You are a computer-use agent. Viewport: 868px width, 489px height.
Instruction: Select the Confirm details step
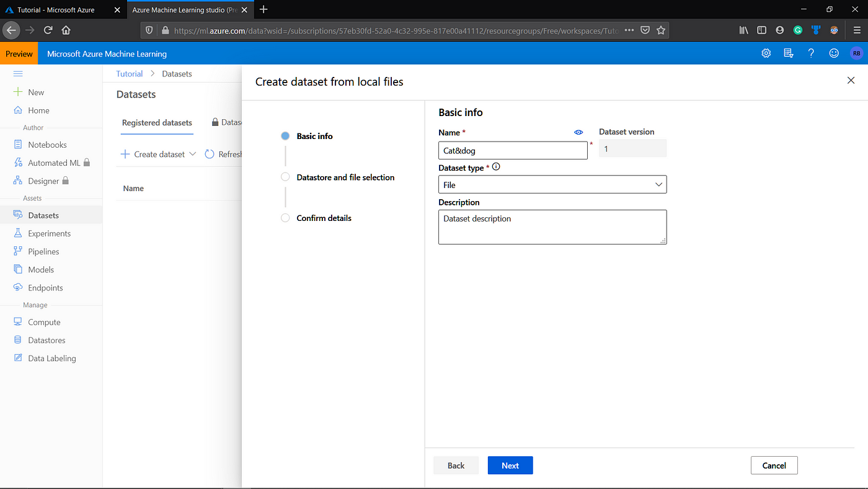(324, 218)
